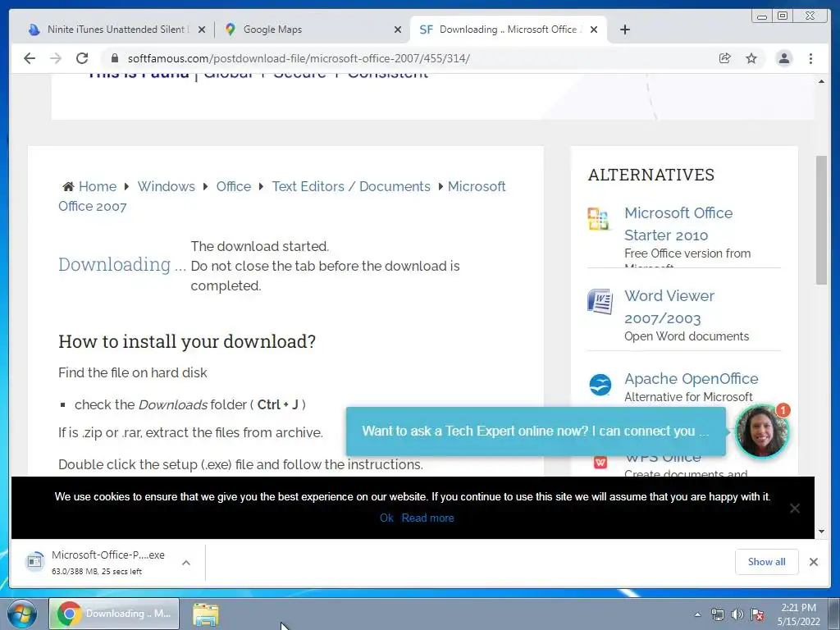Image resolution: width=840 pixels, height=630 pixels.
Task: Click the Chrome taskbar button
Action: coord(114,614)
